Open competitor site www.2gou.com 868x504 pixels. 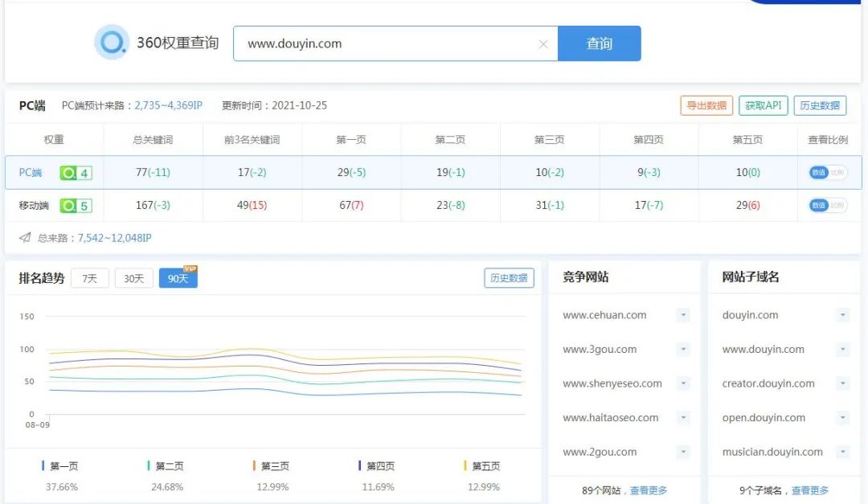point(600,452)
